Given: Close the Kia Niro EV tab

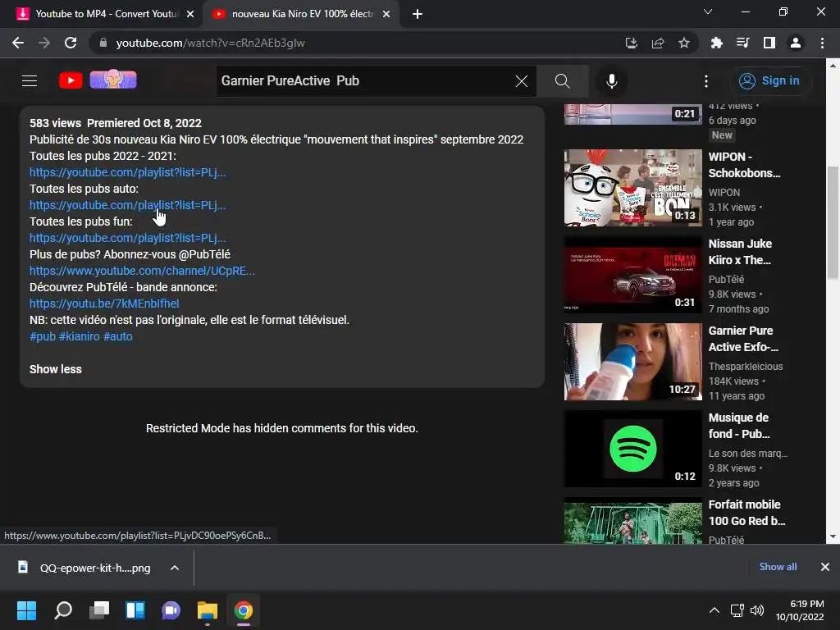Looking at the screenshot, I should 386,15.
